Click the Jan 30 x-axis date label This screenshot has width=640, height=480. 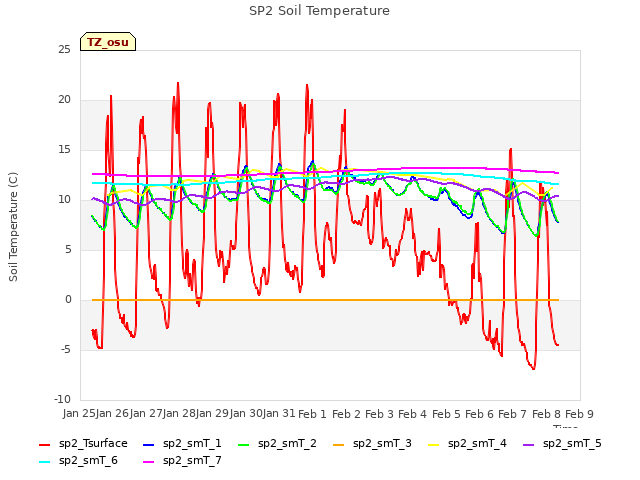point(246,414)
